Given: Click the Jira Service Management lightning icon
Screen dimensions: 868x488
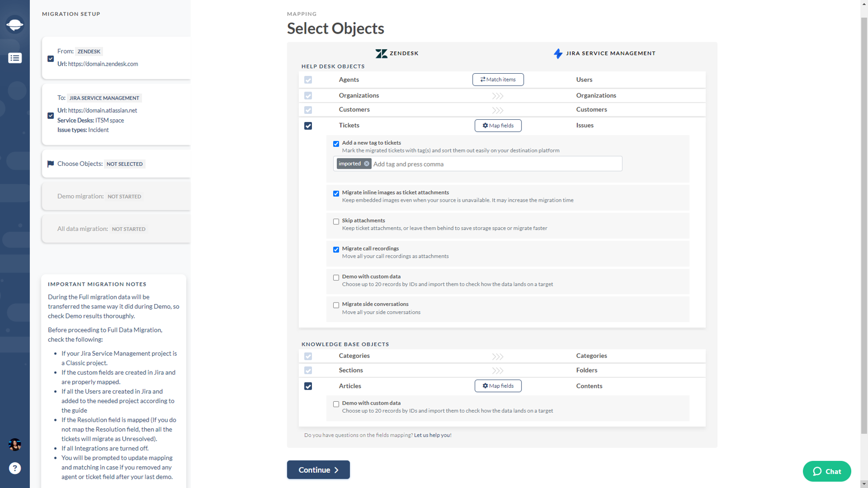Looking at the screenshot, I should click(x=558, y=54).
